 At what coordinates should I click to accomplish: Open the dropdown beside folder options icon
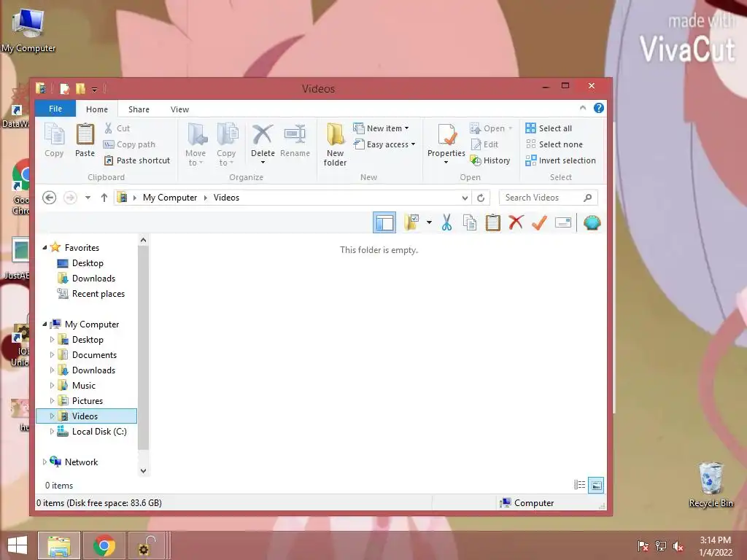click(x=429, y=222)
